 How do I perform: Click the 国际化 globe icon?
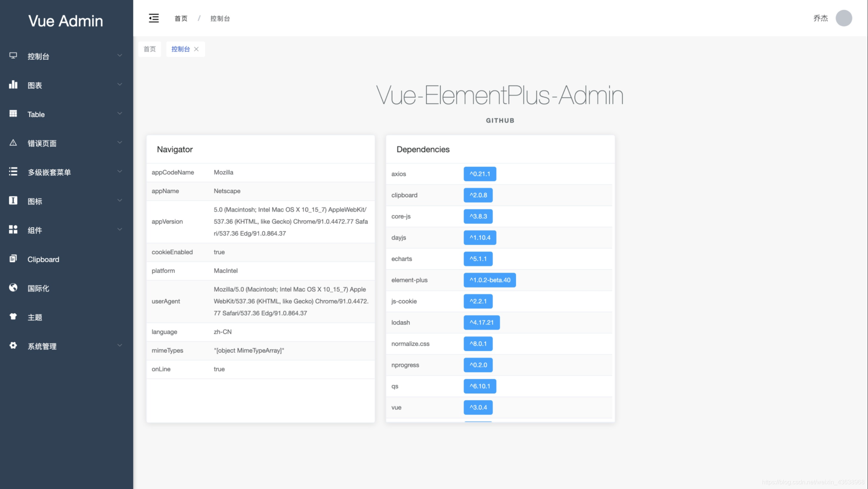13,288
